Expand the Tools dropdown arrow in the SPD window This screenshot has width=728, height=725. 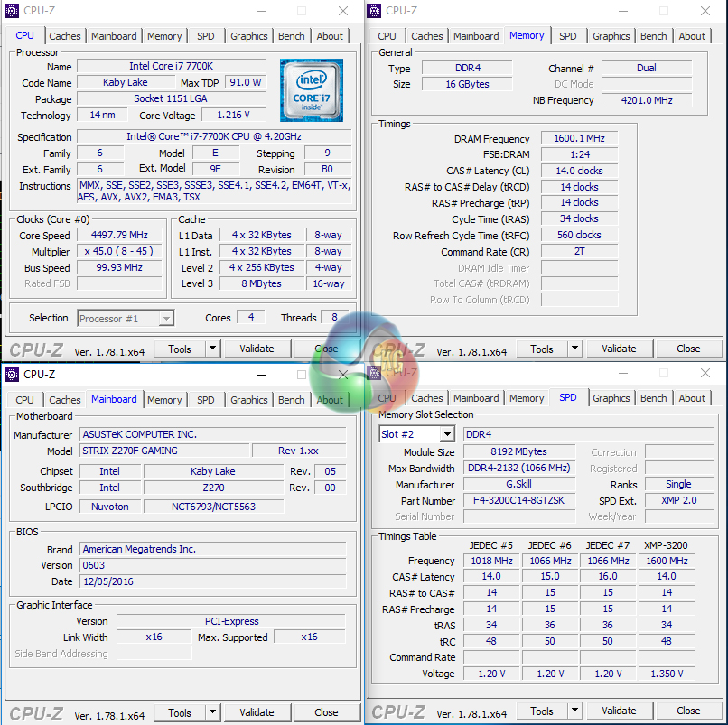(x=574, y=711)
